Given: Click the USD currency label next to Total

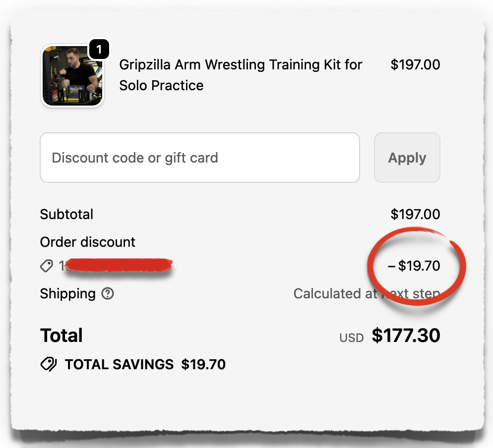Looking at the screenshot, I should click(x=351, y=337).
